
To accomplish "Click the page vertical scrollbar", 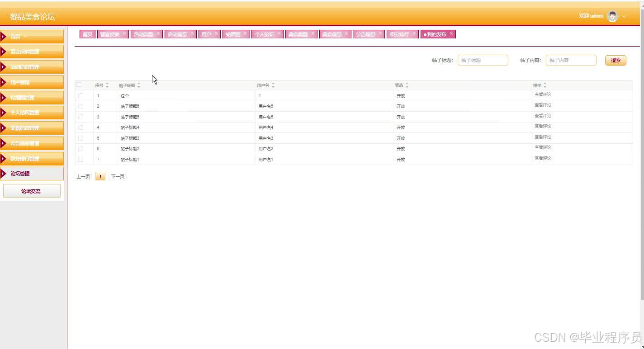I will [642, 154].
